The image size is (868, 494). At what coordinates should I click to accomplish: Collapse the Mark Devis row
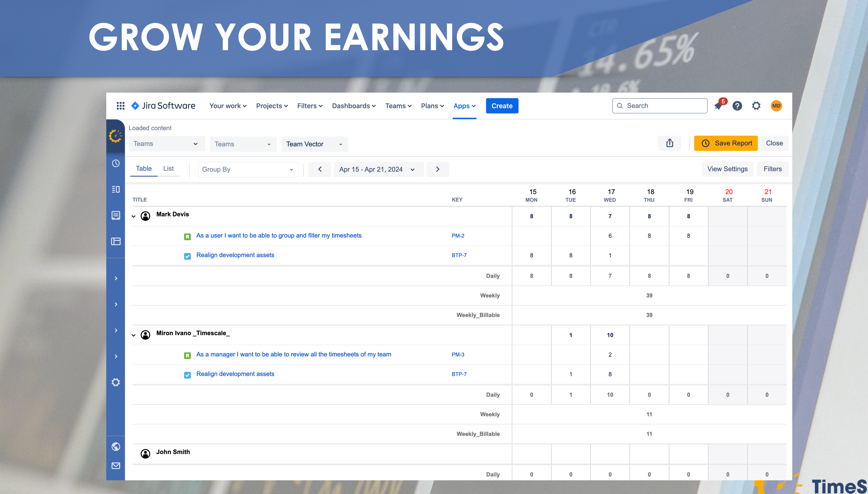pos(134,216)
